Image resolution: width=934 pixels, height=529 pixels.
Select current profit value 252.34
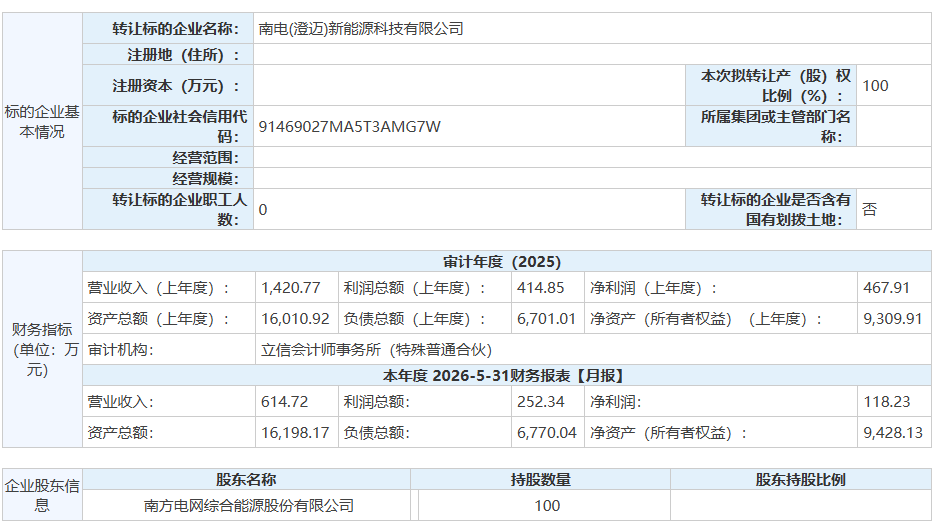coord(540,402)
